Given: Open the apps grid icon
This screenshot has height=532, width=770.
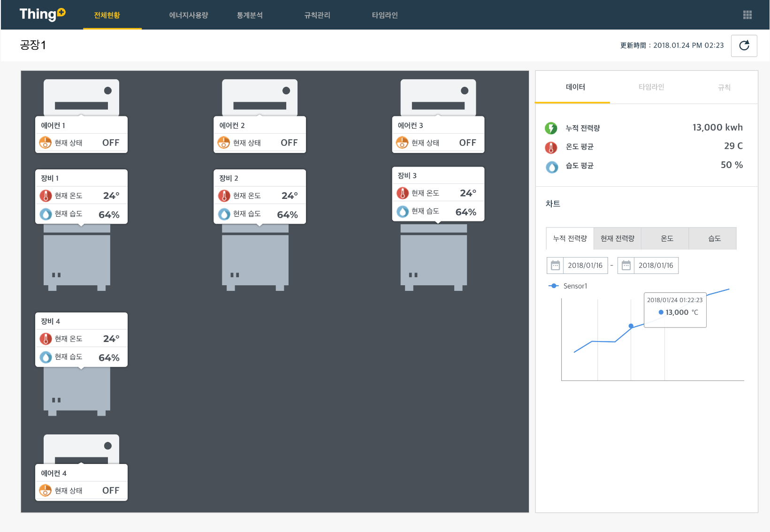Looking at the screenshot, I should [x=747, y=15].
